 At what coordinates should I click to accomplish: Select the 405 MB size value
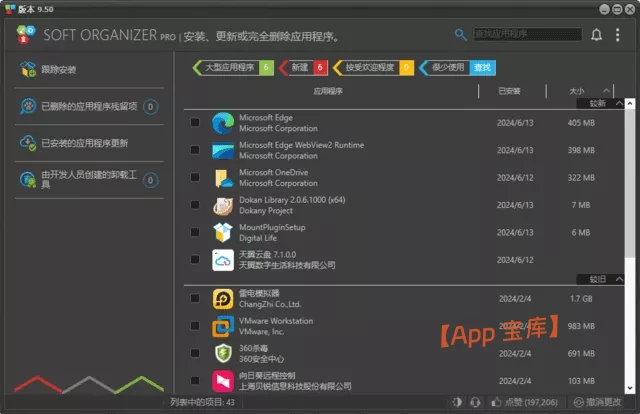pyautogui.click(x=581, y=123)
